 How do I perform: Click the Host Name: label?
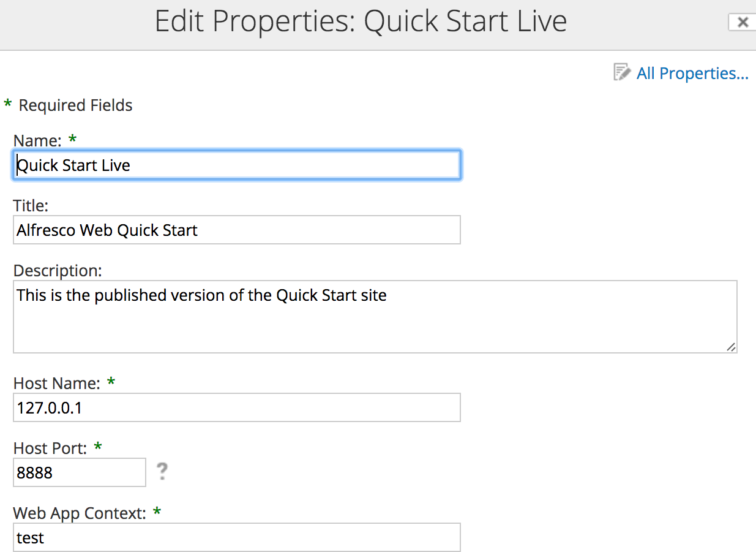tap(56, 384)
